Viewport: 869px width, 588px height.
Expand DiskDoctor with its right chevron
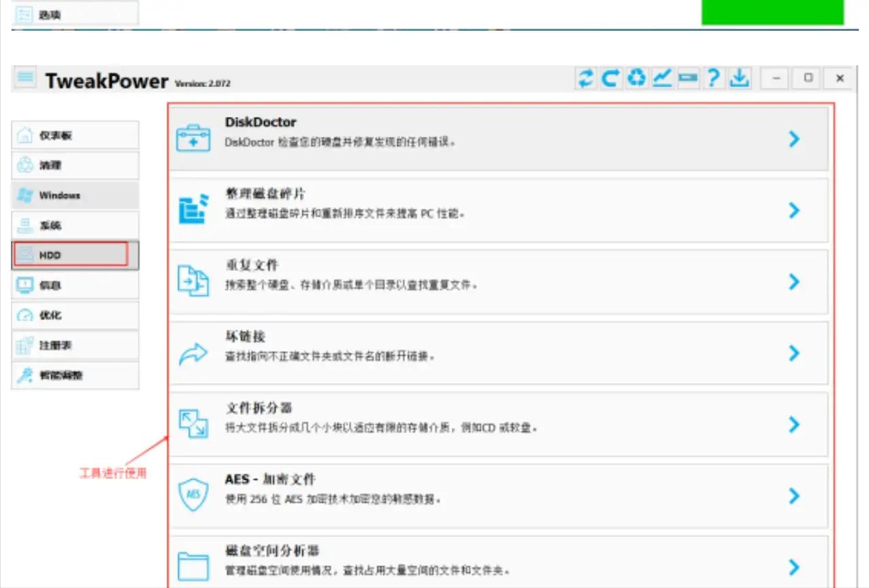[793, 139]
